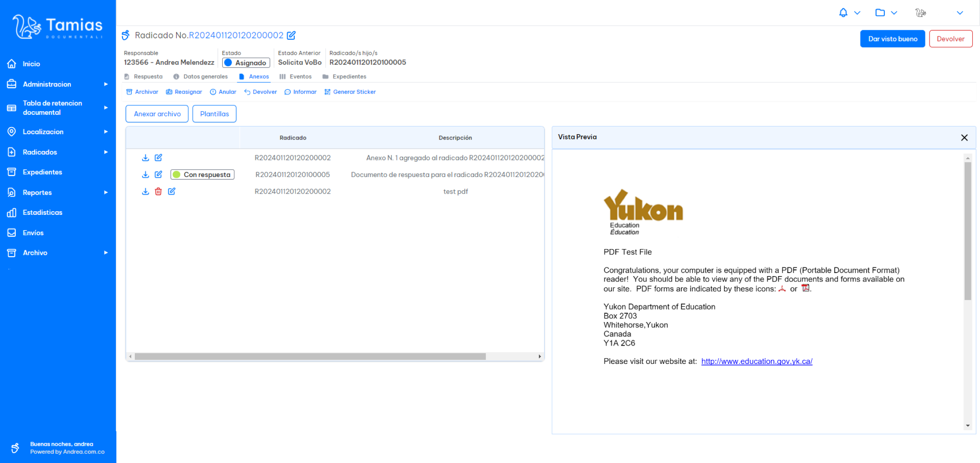980x463 pixels.
Task: Click the Dar visto bueno button
Action: tap(892, 39)
